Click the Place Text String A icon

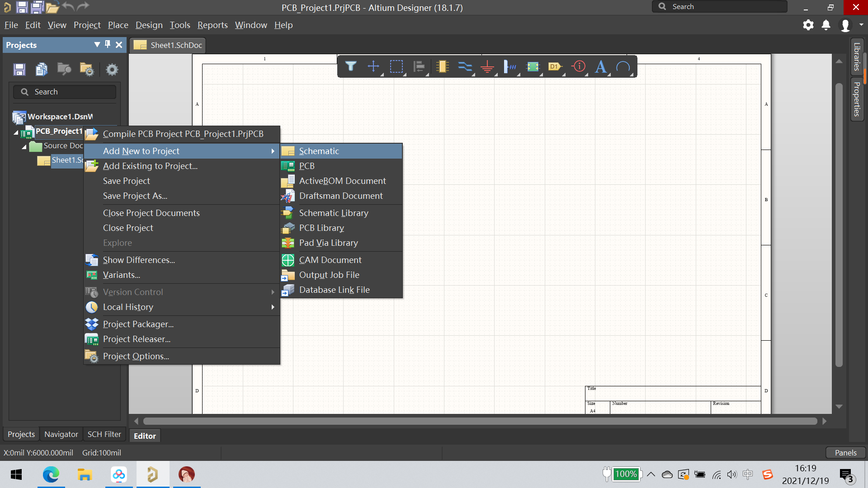600,67
